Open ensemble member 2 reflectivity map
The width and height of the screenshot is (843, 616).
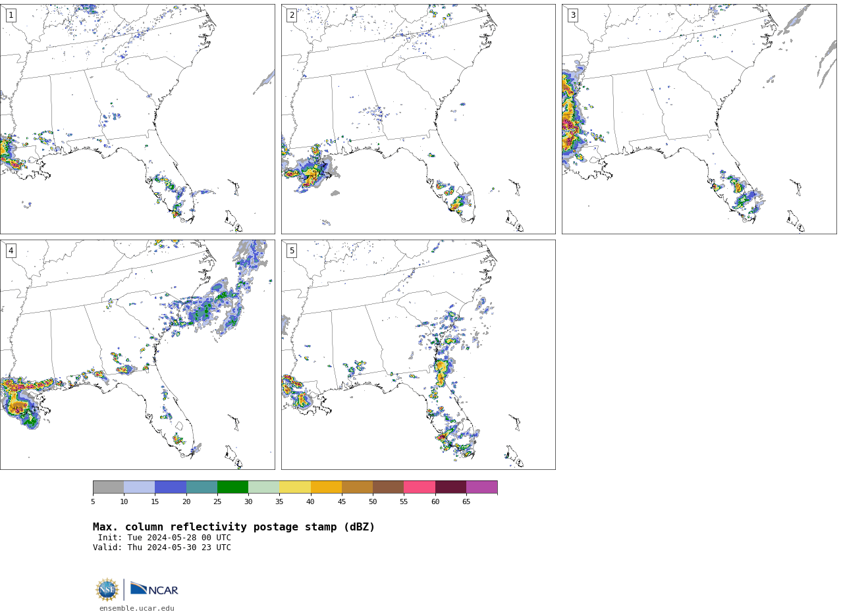click(x=418, y=119)
